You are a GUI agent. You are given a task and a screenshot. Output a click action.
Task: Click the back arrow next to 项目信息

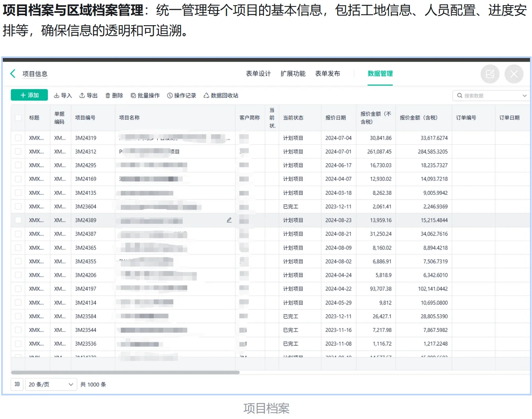click(x=12, y=74)
